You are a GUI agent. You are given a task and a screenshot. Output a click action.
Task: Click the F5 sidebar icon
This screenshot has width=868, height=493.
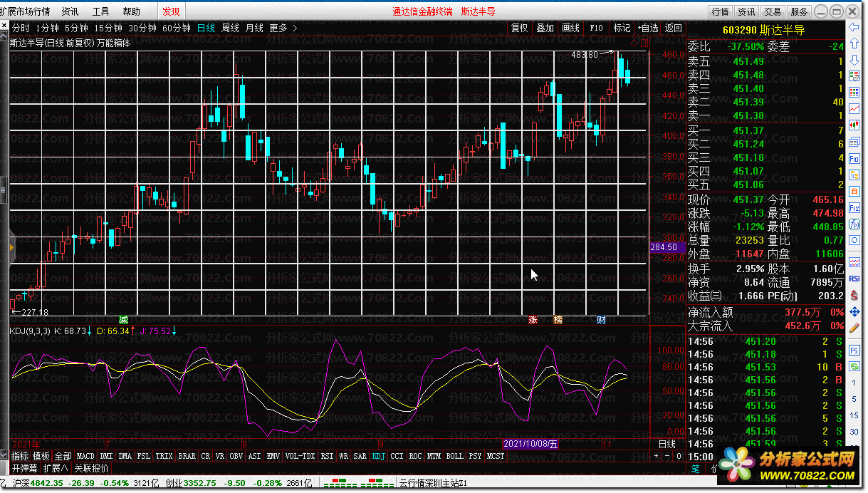854,350
